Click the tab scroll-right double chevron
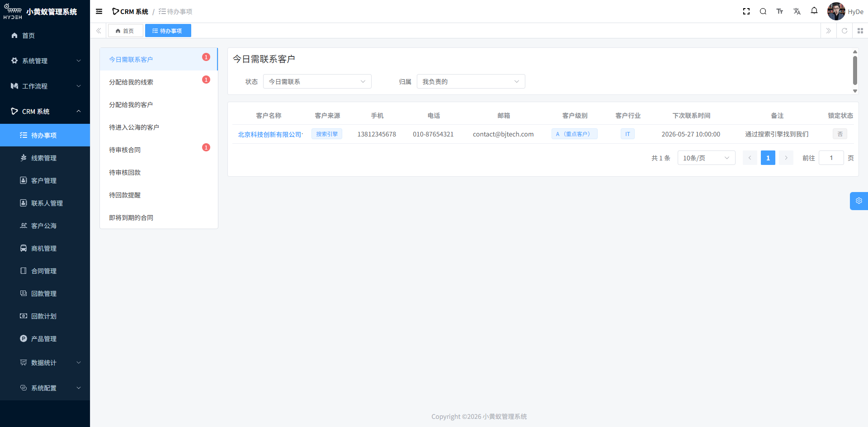868x427 pixels. [828, 31]
